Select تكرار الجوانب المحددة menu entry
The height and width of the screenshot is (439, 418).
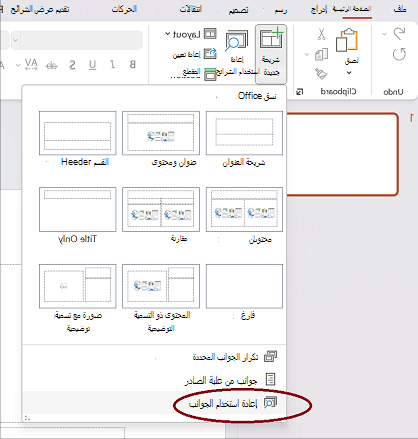pos(154,357)
